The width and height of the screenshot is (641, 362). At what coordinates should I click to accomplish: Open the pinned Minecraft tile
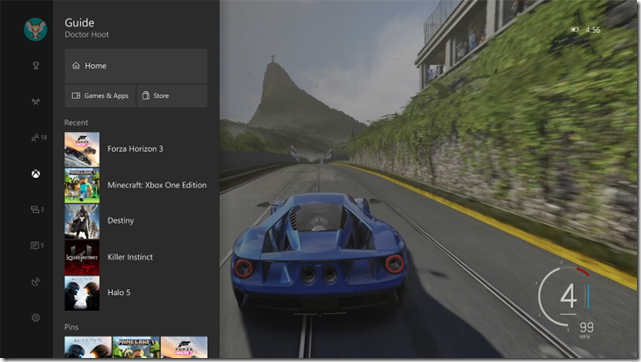pyautogui.click(x=136, y=347)
